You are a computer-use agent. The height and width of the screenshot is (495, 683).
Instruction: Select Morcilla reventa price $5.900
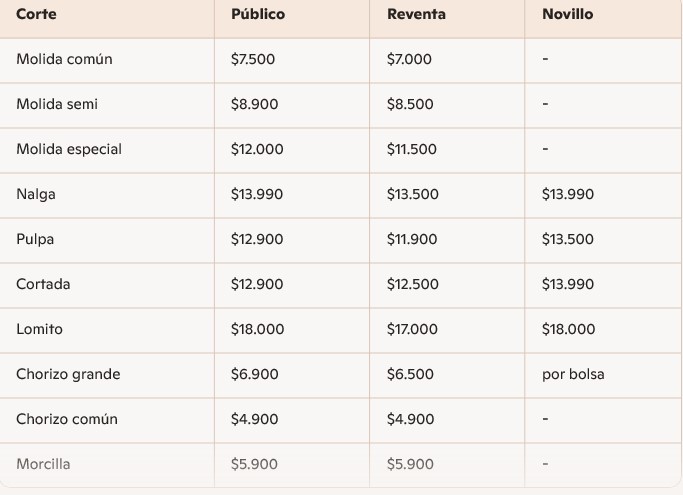(410, 464)
